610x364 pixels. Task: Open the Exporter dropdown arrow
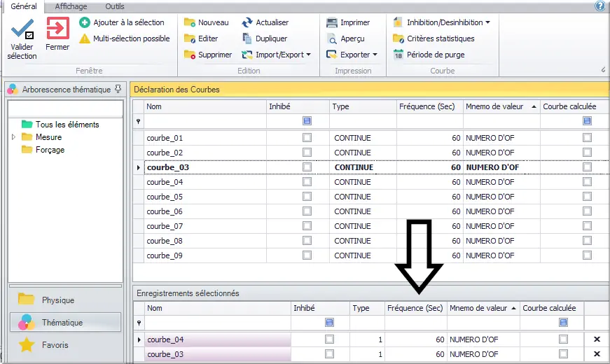point(375,55)
